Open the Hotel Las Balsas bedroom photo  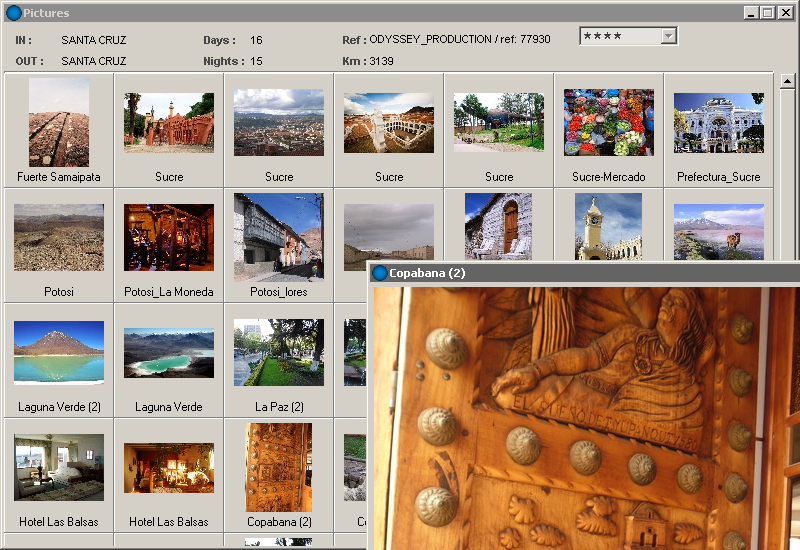59,467
